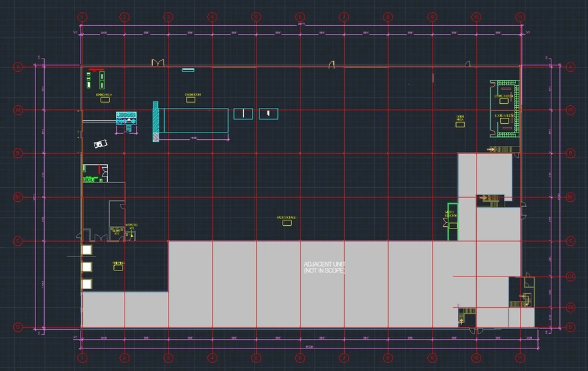This screenshot has height=371, width=588.
Task: Select the yellow room tag in the drawing center
Action: pos(287,221)
